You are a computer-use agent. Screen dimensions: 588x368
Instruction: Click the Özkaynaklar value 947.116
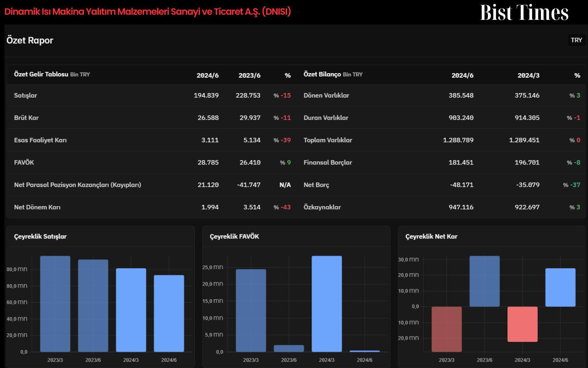(461, 207)
